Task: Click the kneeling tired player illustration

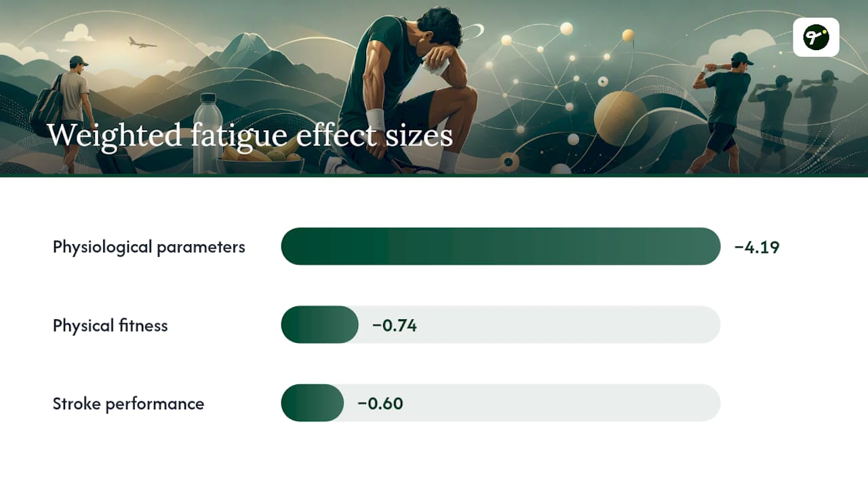Action: pyautogui.click(x=400, y=91)
